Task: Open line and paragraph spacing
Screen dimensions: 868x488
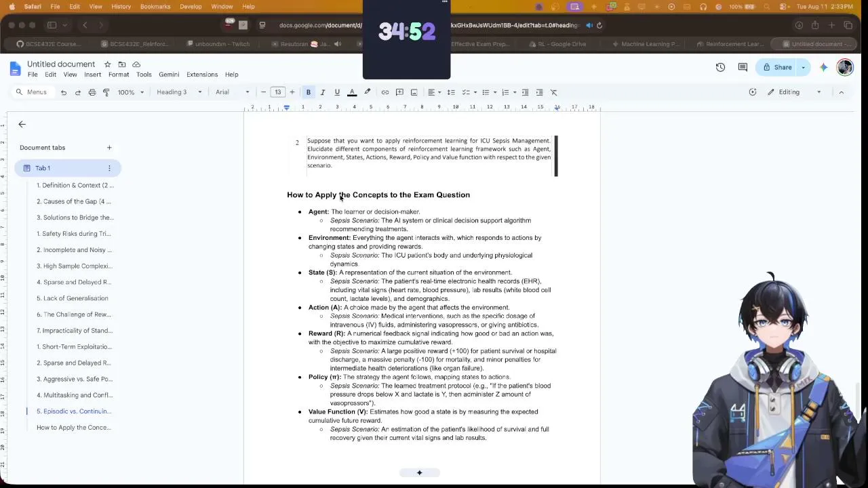Action: pyautogui.click(x=451, y=92)
